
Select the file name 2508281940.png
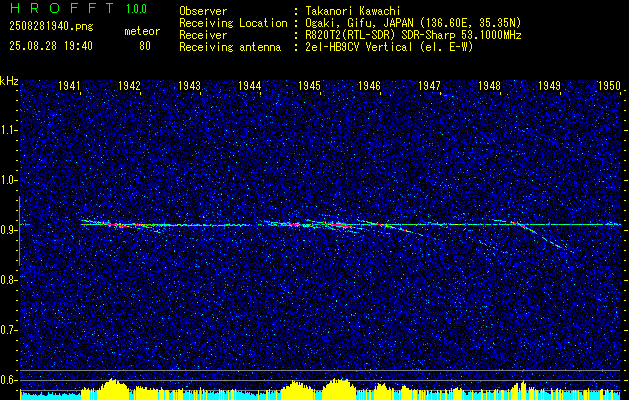pos(51,27)
